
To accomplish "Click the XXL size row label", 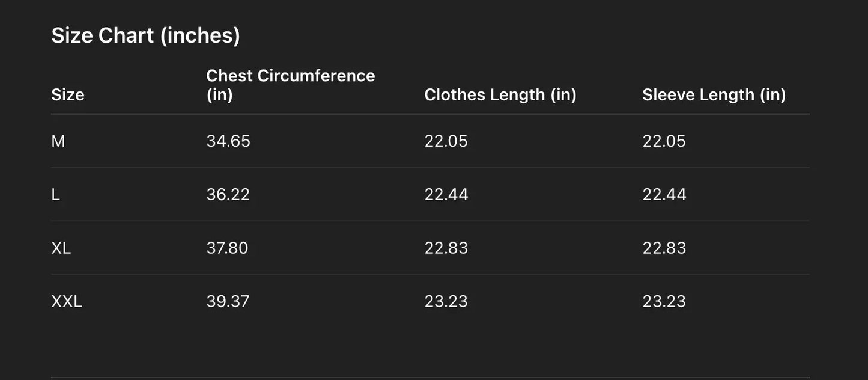I will [x=67, y=302].
